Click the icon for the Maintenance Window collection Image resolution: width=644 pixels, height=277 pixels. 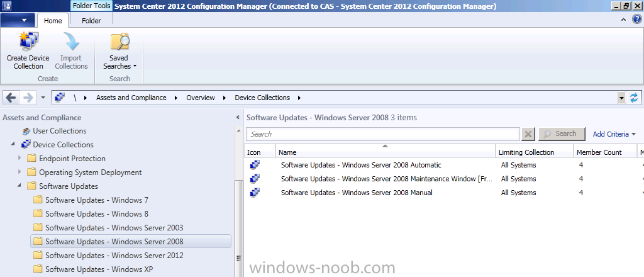tap(255, 179)
